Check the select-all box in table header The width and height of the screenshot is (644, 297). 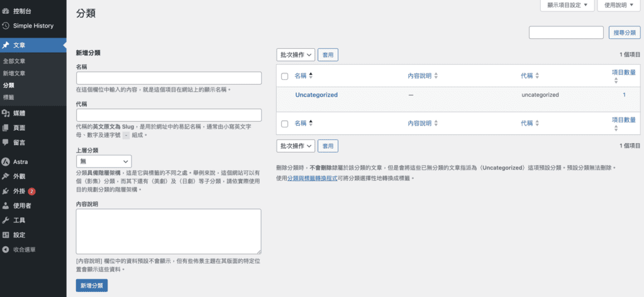285,77
